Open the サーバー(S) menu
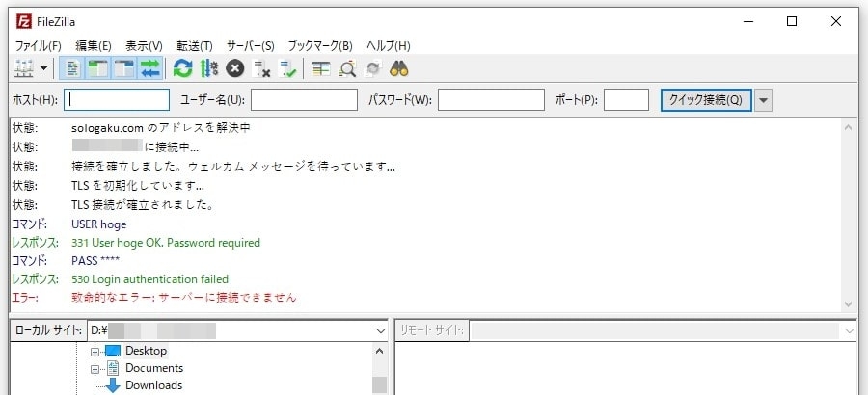This screenshot has height=395, width=868. pos(250,45)
